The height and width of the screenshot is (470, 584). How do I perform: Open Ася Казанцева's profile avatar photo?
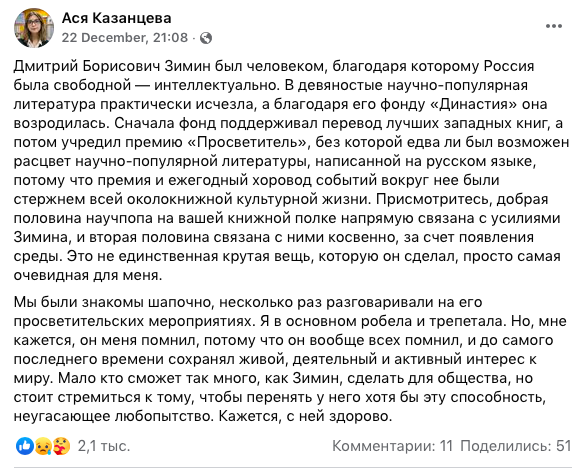pyautogui.click(x=34, y=28)
